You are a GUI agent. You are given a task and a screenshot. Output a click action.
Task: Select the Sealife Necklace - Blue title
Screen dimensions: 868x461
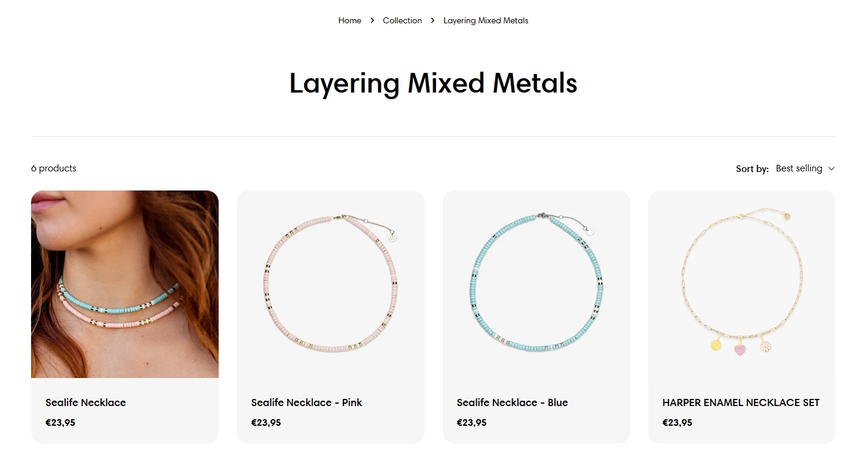512,402
